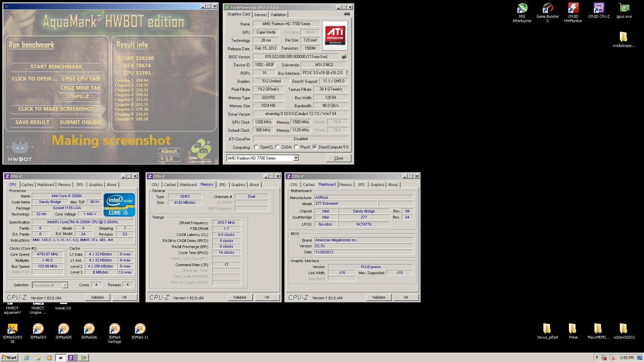Click START BENCHMARK in AquaMark
The width and height of the screenshot is (644, 362).
click(56, 67)
